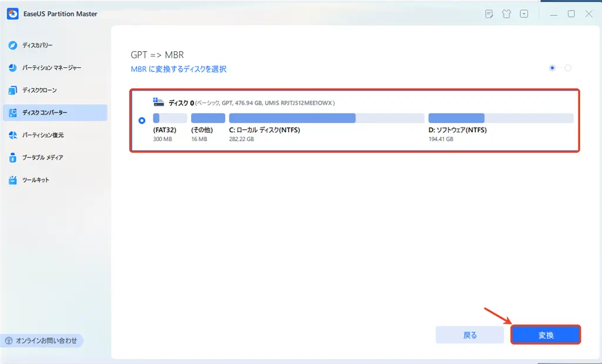Open the theme skin icon in title bar

pos(506,14)
